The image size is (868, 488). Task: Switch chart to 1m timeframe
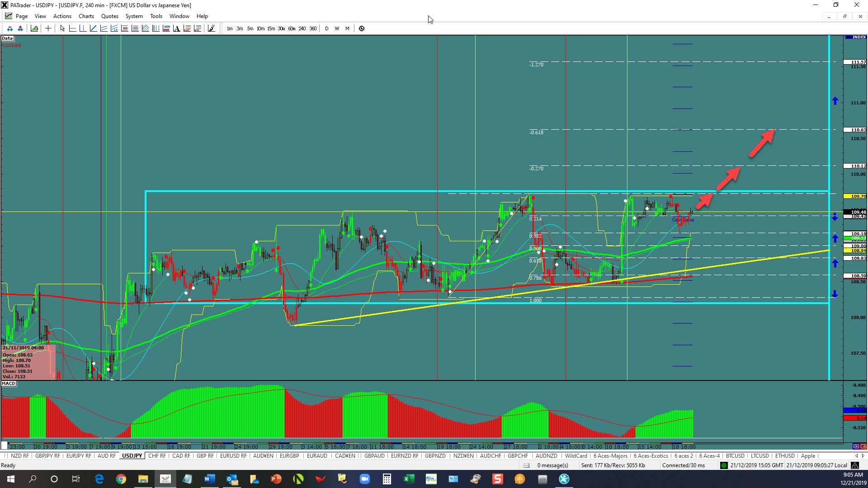point(230,28)
